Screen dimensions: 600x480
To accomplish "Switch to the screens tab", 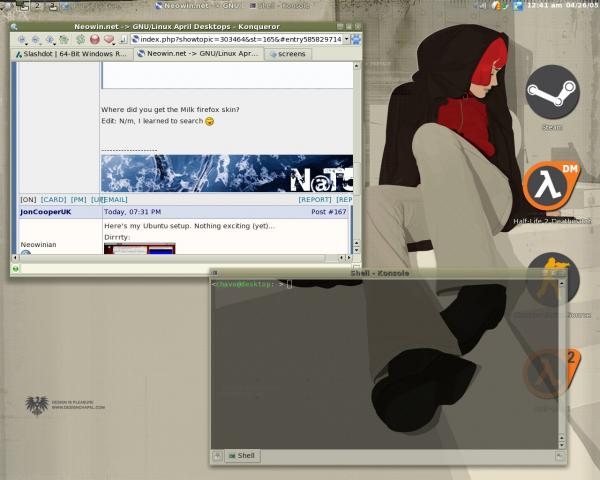I will click(x=288, y=54).
